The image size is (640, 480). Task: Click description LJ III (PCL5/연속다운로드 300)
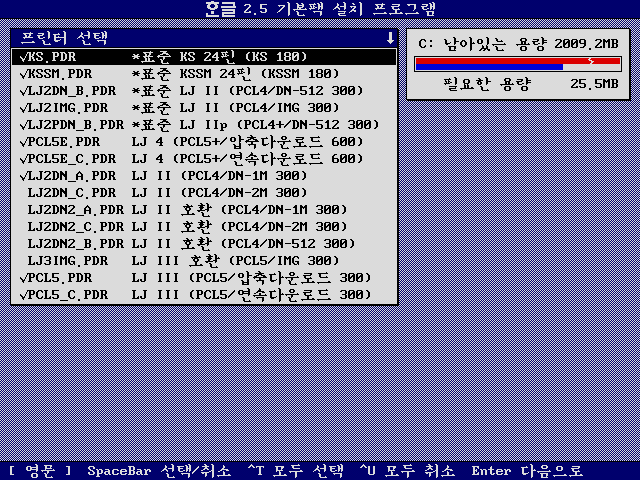[x=251, y=295]
